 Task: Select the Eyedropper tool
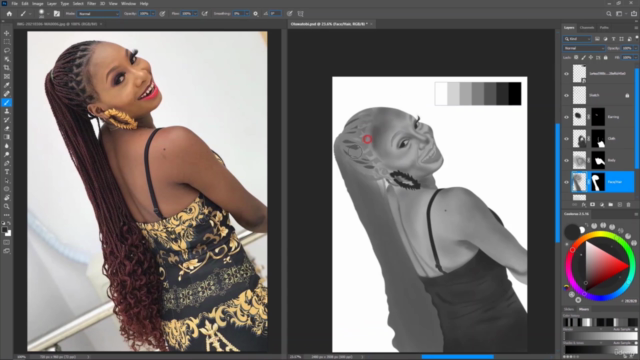[x=7, y=85]
